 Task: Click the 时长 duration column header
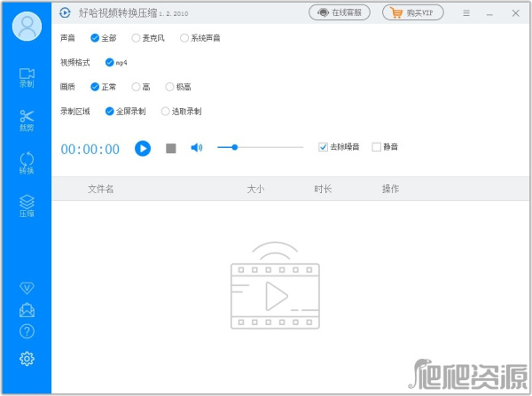coord(323,189)
